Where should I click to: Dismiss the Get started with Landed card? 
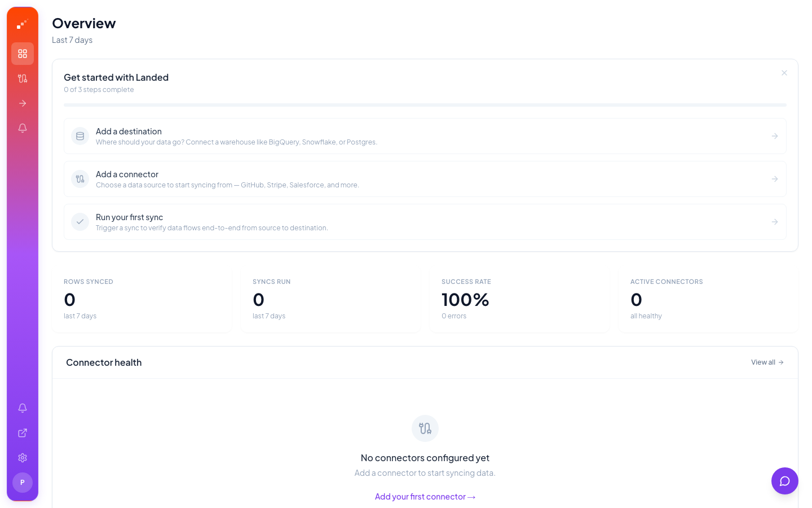pos(784,73)
